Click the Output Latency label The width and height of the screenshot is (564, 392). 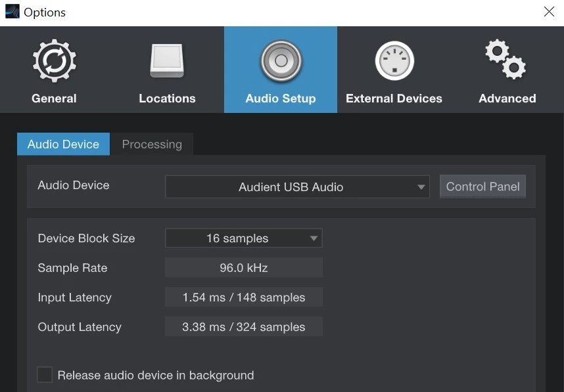tap(80, 327)
